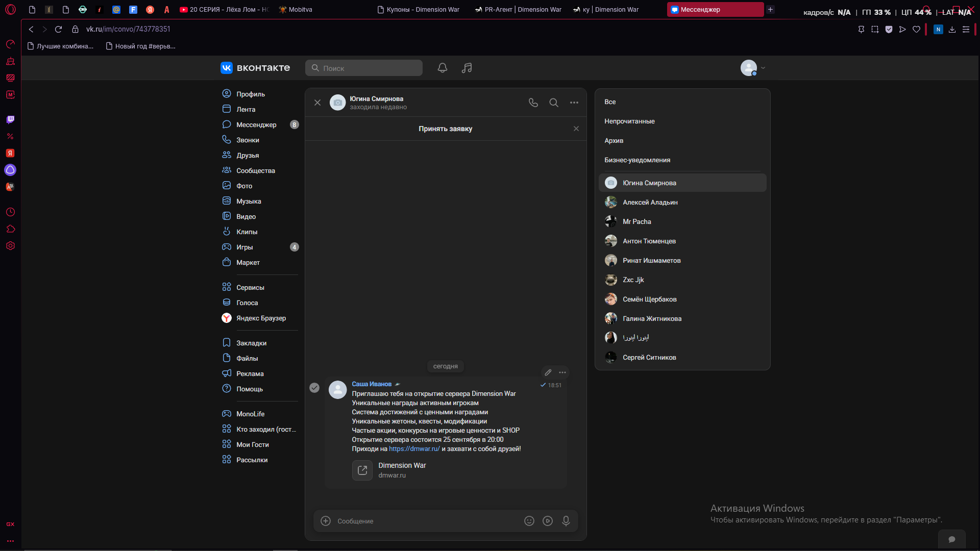Click the Поиск search field
The image size is (980, 551).
pyautogui.click(x=364, y=68)
